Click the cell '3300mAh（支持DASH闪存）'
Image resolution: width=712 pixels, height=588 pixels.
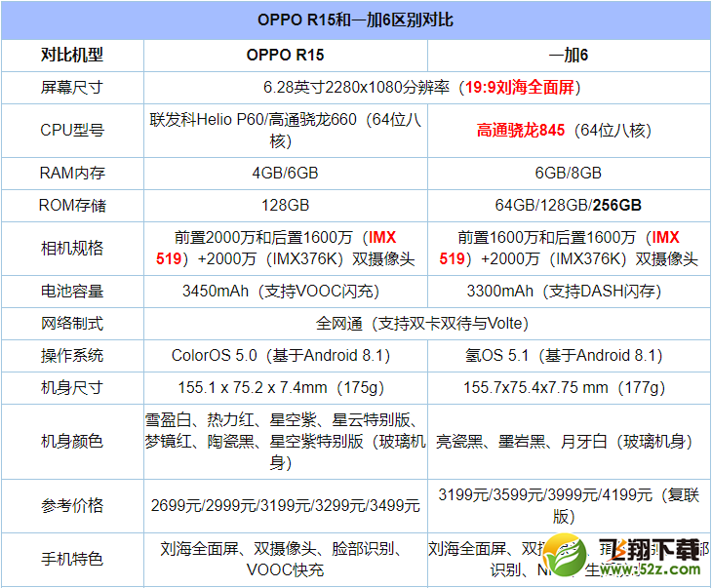569,291
